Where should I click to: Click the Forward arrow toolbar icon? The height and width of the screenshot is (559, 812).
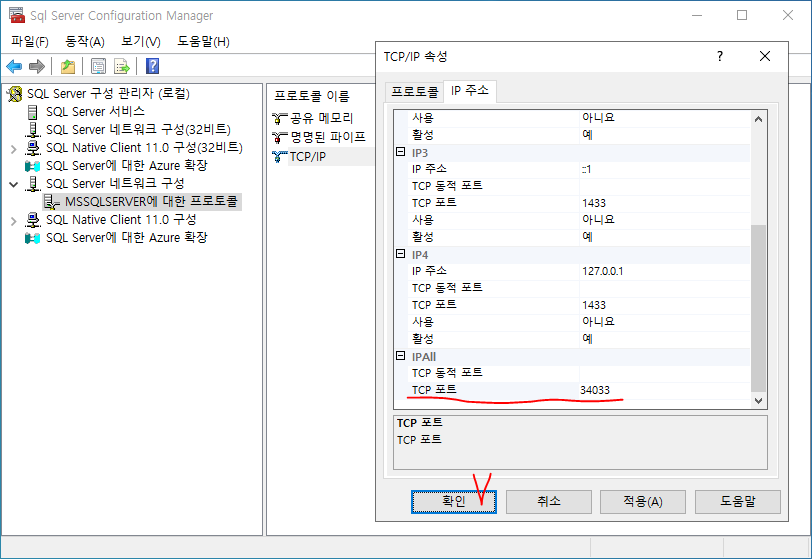coord(37,66)
